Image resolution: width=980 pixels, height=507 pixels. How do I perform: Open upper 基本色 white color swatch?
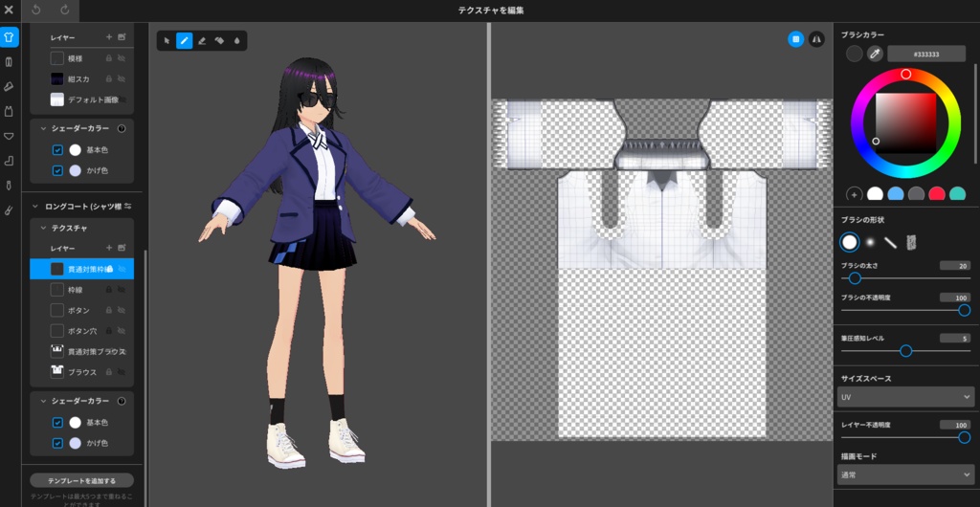pos(75,150)
